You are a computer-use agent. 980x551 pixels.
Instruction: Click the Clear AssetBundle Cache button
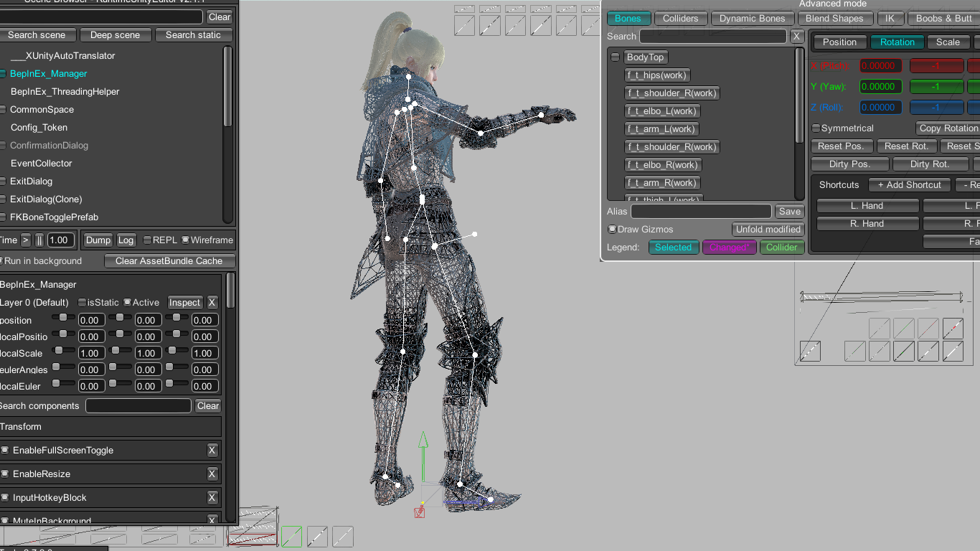(169, 261)
